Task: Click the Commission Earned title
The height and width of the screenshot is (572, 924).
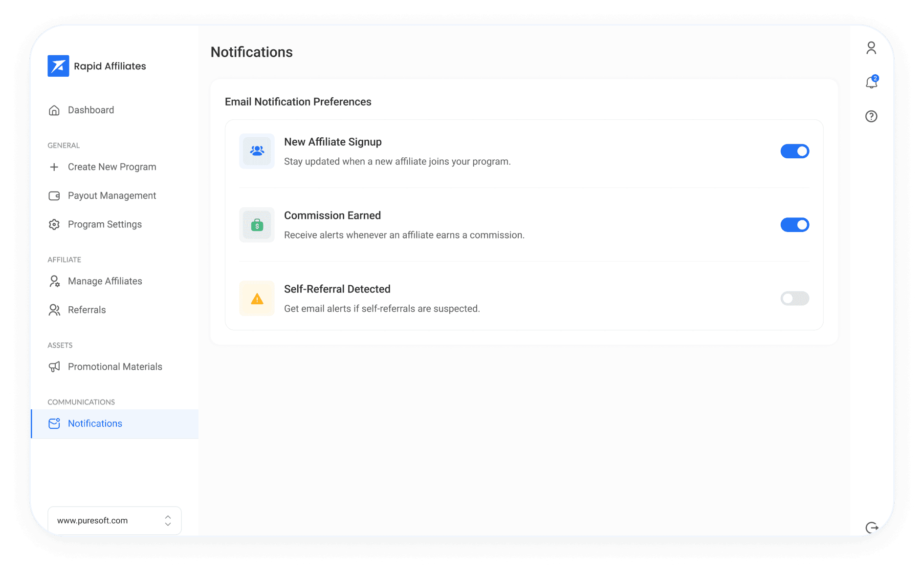Action: [x=332, y=215]
